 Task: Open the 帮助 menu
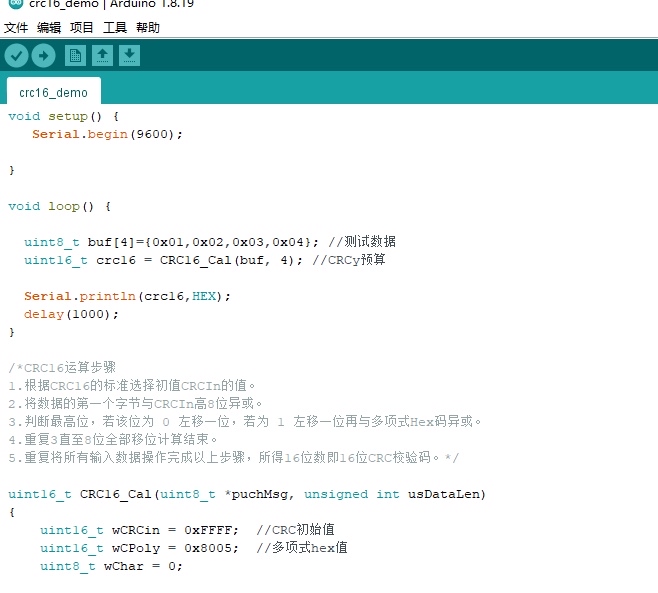[x=148, y=28]
